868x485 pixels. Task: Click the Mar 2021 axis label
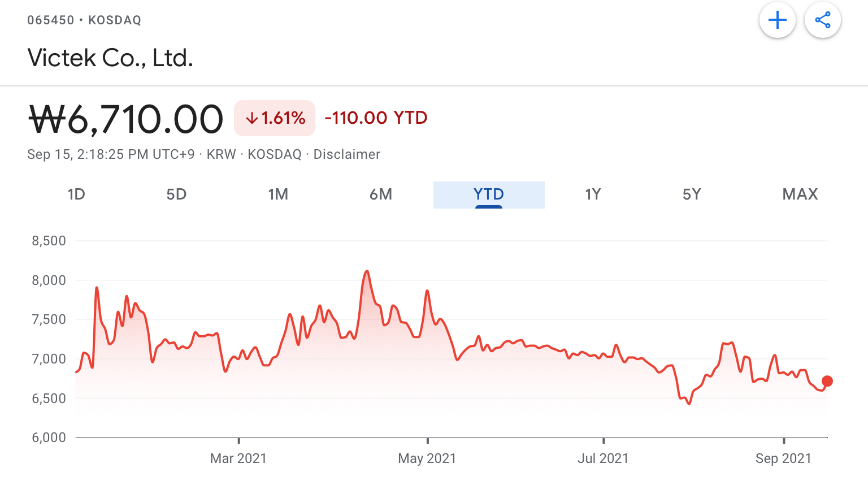(238, 458)
